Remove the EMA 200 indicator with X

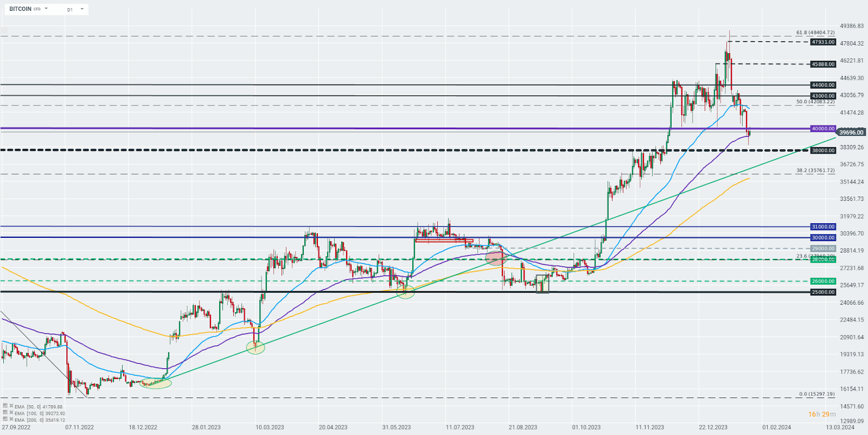point(11,419)
